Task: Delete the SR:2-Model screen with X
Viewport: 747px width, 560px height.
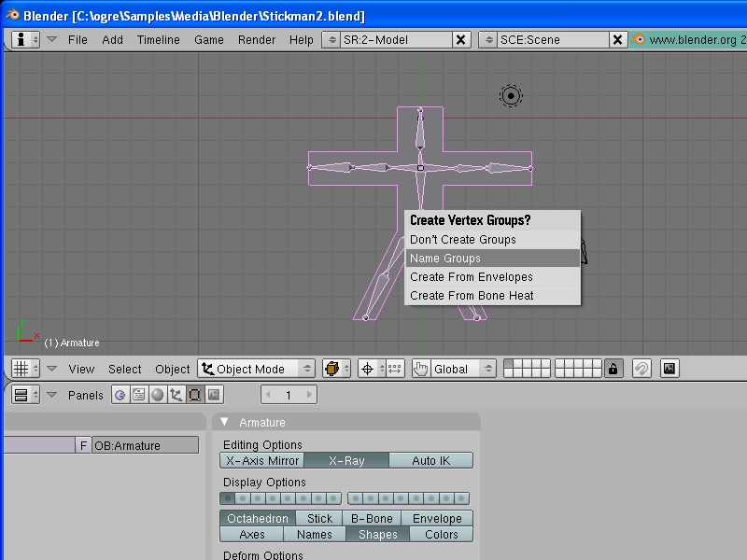Action: (x=460, y=39)
